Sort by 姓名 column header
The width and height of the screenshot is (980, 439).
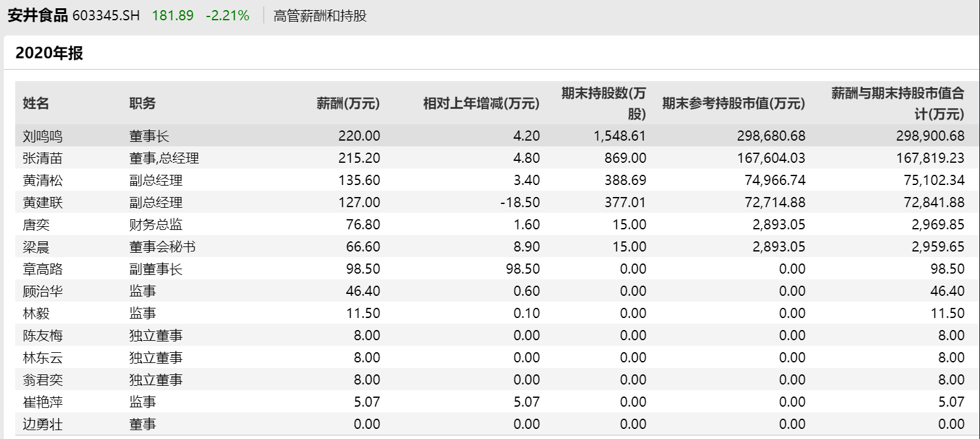(x=36, y=103)
